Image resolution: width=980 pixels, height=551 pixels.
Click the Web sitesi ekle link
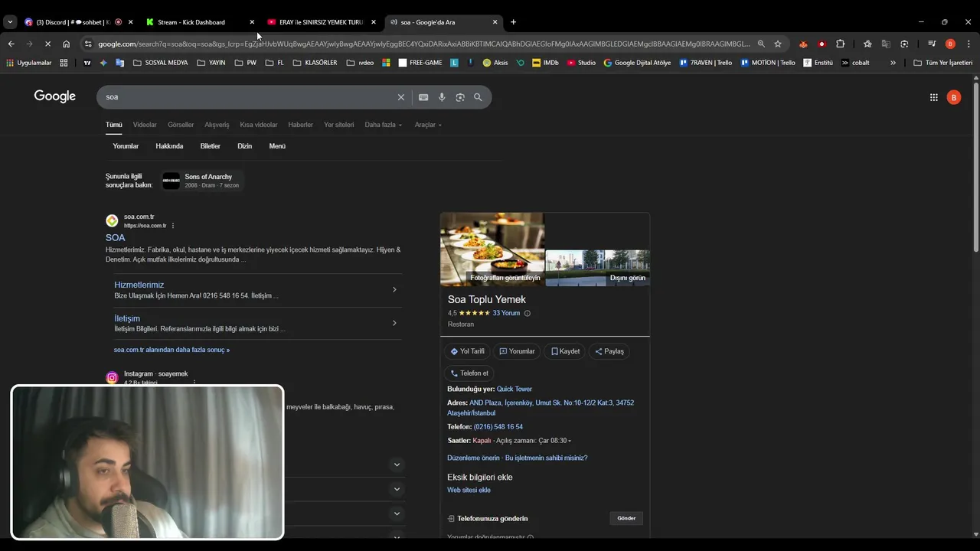469,490
